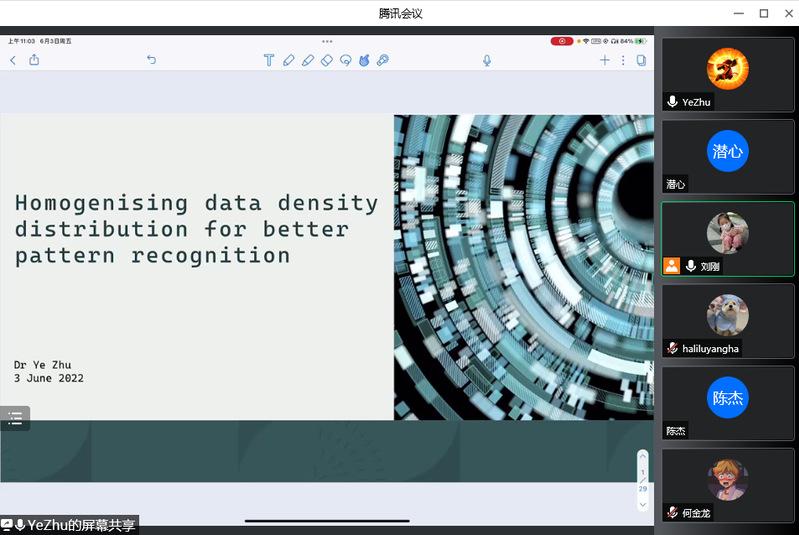Open the three-dot more options menu
The image size is (799, 535).
tap(623, 60)
